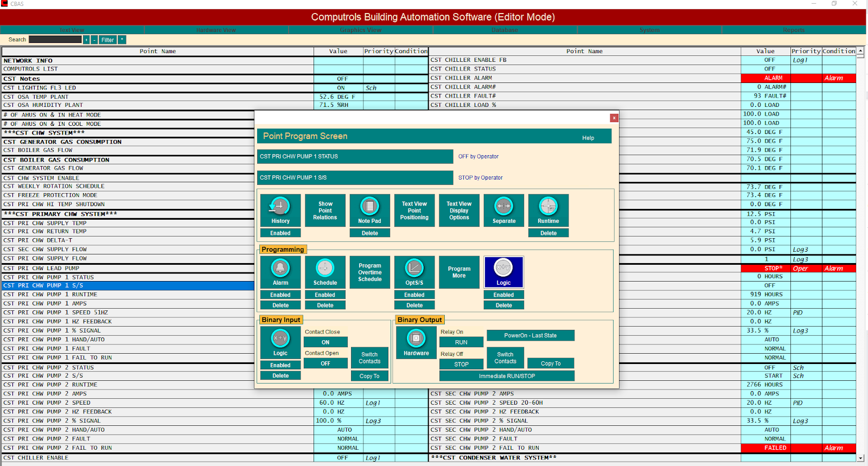This screenshot has width=868, height=466.
Task: Open OptS/S programming icon
Action: [414, 272]
